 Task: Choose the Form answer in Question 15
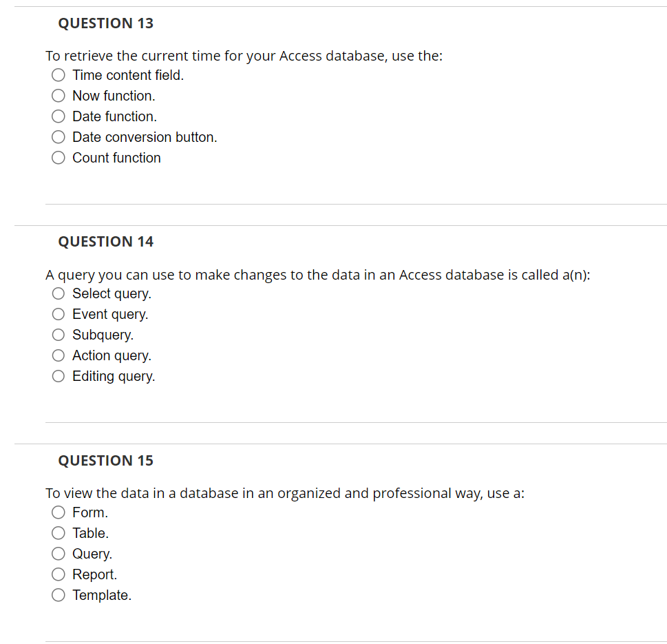[58, 512]
